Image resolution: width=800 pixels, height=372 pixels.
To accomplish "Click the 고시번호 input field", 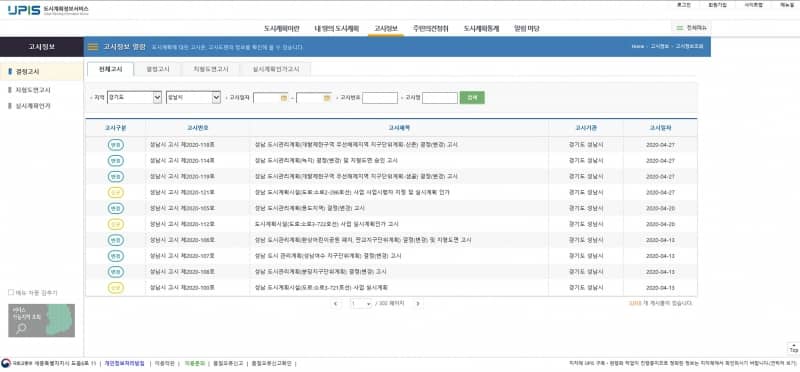I will pos(380,98).
